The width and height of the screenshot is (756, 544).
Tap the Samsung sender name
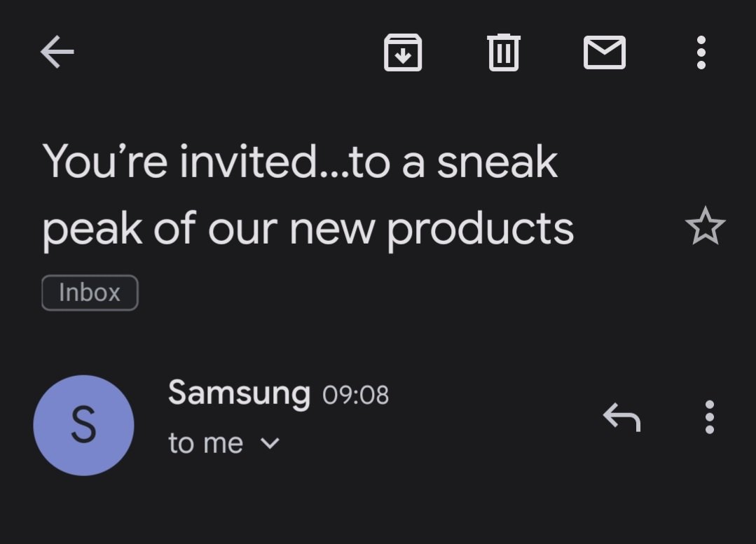click(239, 393)
